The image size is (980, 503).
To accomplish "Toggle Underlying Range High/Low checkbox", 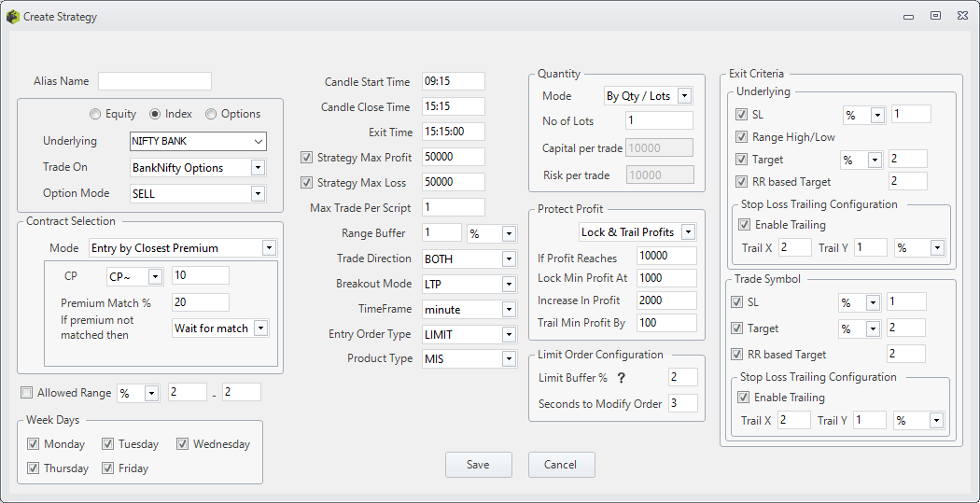I will pyautogui.click(x=742, y=137).
